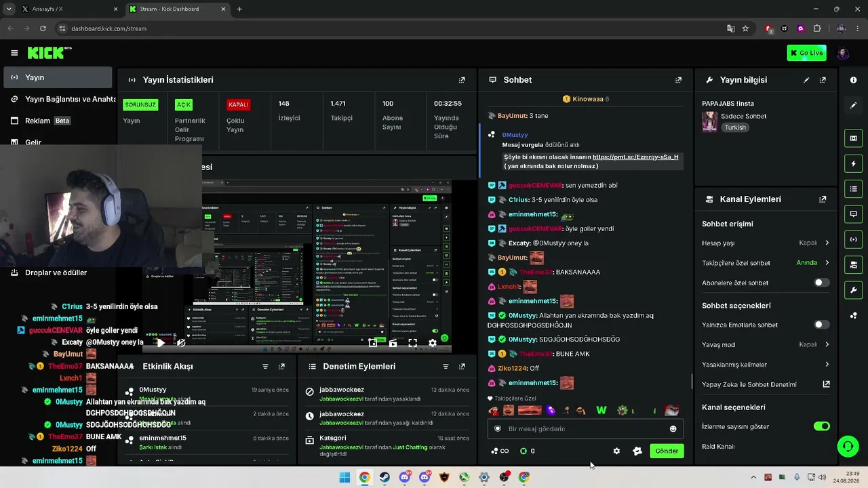Enter fullscreen on stream preview

[412, 343]
